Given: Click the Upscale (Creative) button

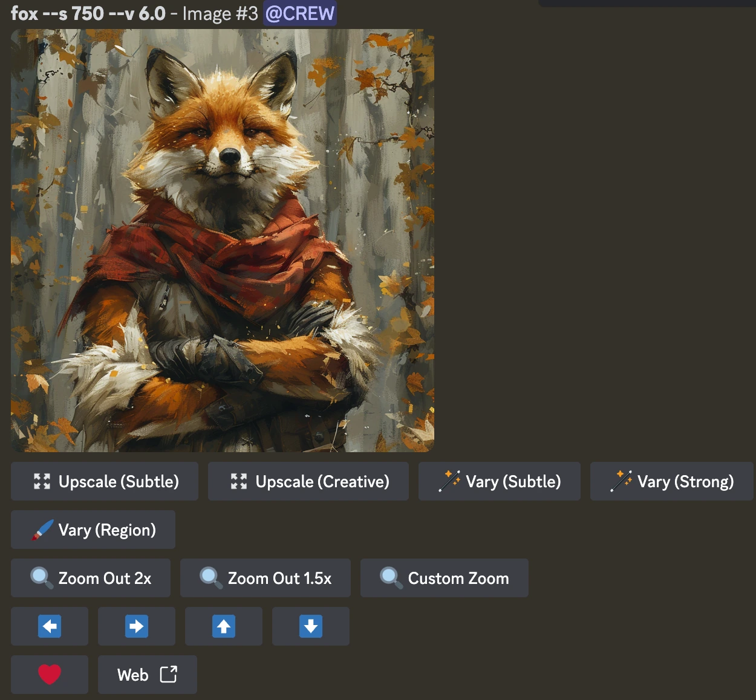Looking at the screenshot, I should click(x=308, y=481).
